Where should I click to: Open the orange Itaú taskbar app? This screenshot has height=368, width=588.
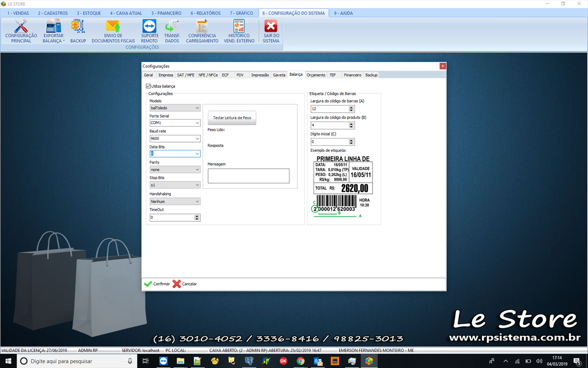[x=335, y=361]
